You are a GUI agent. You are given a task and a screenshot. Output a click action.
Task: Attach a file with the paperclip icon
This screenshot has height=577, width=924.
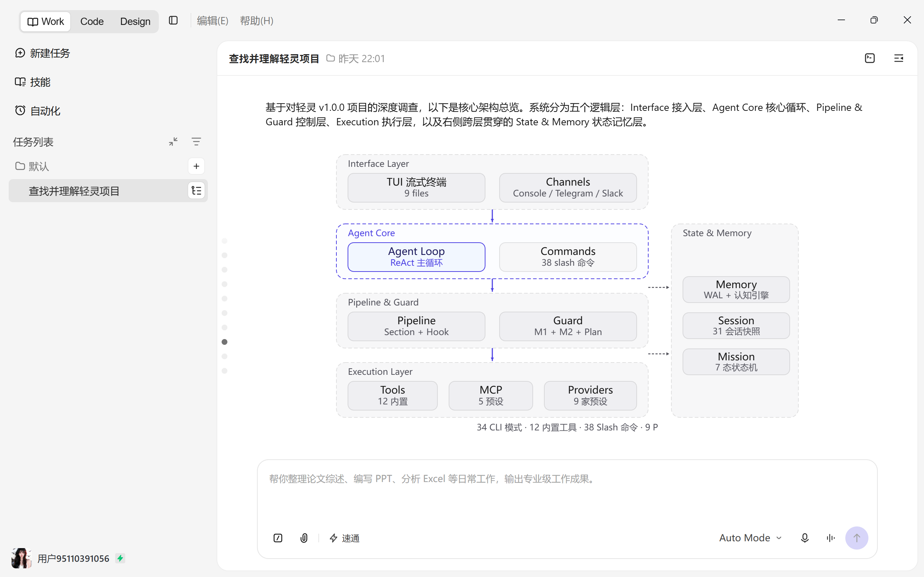(304, 538)
